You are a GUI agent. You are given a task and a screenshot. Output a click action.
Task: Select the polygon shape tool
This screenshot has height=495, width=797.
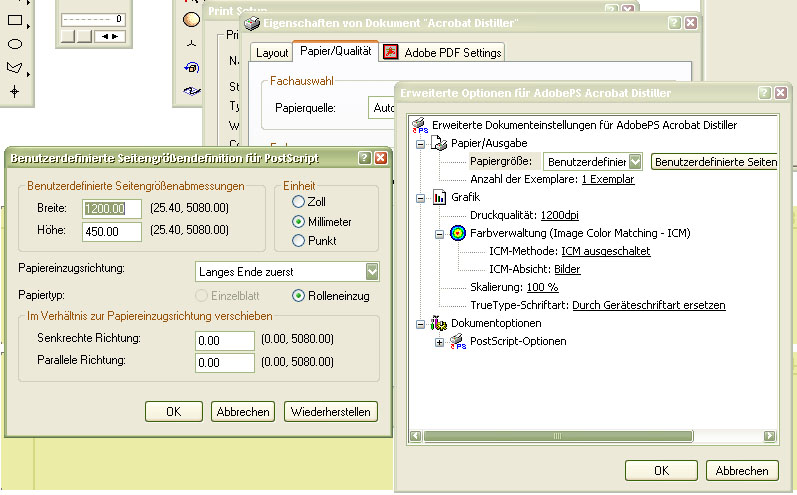(15, 68)
